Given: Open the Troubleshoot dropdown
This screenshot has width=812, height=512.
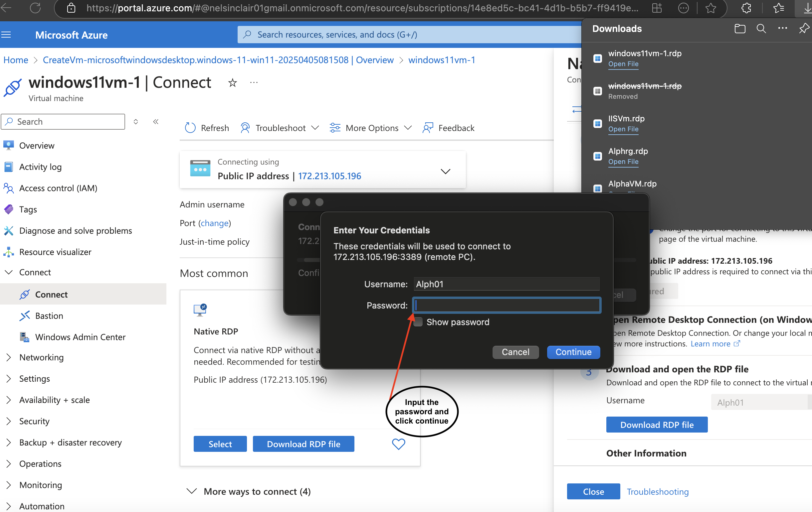Looking at the screenshot, I should coord(280,128).
